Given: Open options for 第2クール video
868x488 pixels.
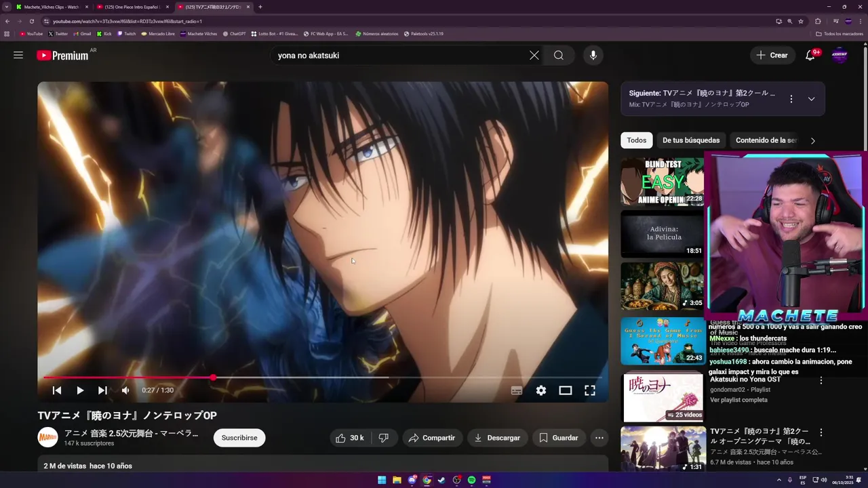Looking at the screenshot, I should click(x=821, y=432).
